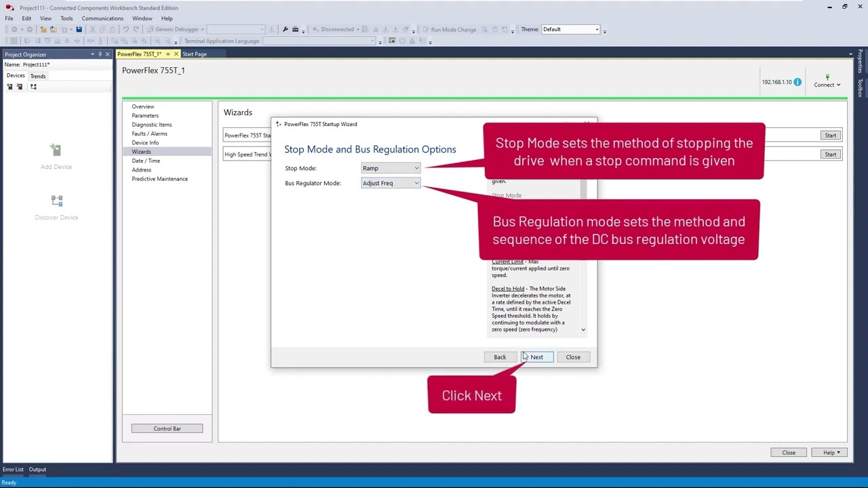Click the download icon next to debugger combo

(x=271, y=29)
